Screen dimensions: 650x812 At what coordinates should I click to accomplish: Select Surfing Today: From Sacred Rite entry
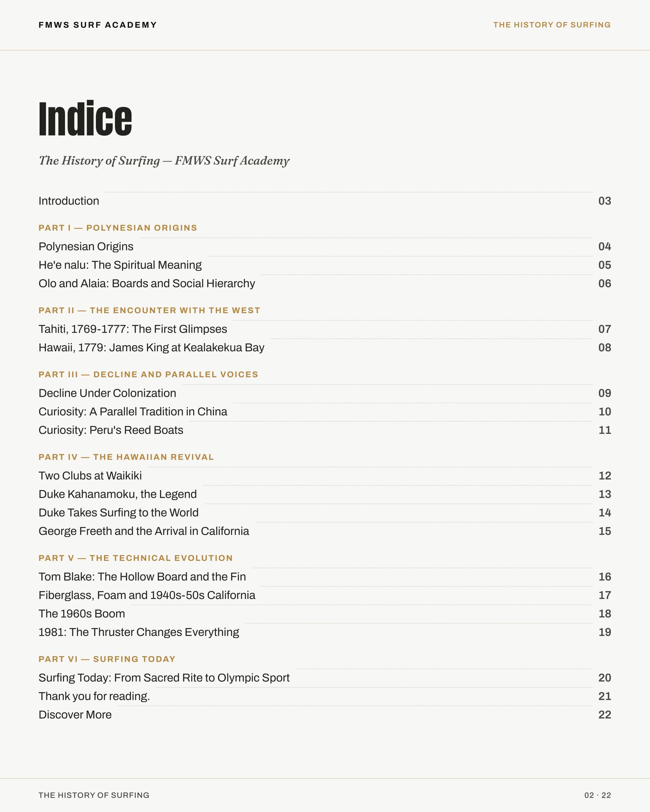[325, 678]
